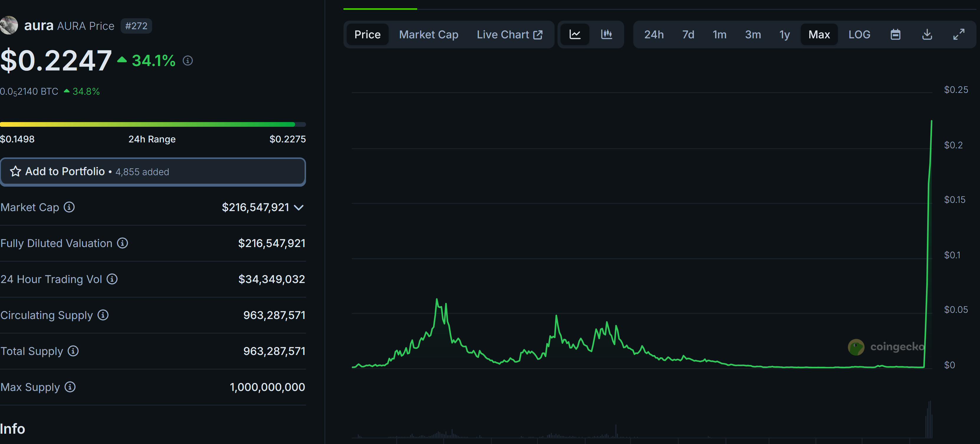
Task: Click 24 Hour Trading Vol $34,349,032
Action: tap(272, 279)
